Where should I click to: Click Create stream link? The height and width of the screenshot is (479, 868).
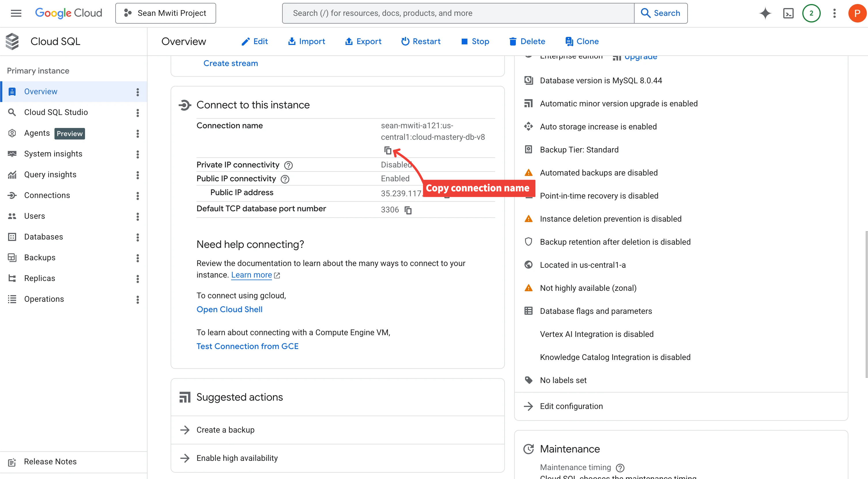coord(231,63)
